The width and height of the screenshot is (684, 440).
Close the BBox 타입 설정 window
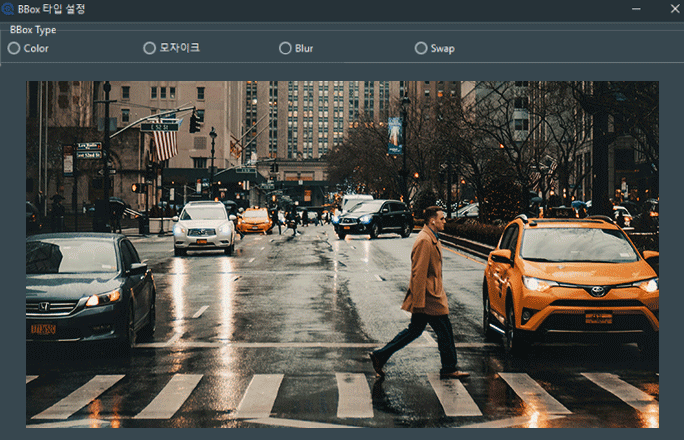click(x=673, y=9)
